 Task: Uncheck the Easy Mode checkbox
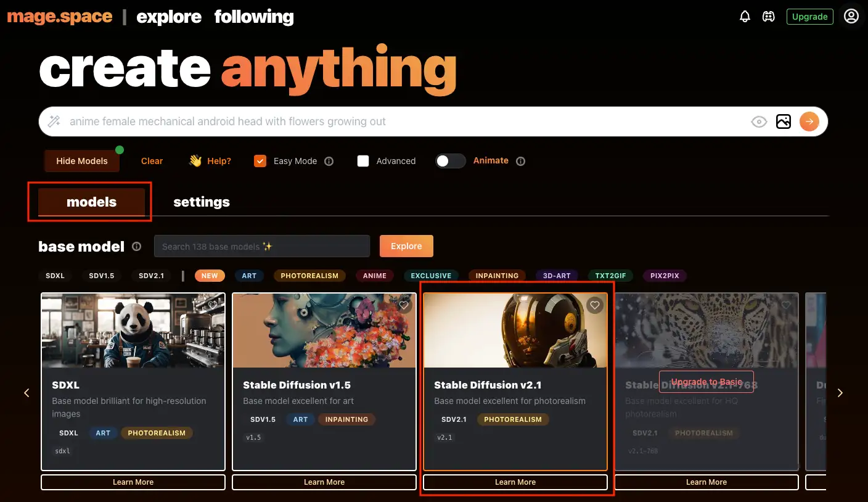coord(260,161)
